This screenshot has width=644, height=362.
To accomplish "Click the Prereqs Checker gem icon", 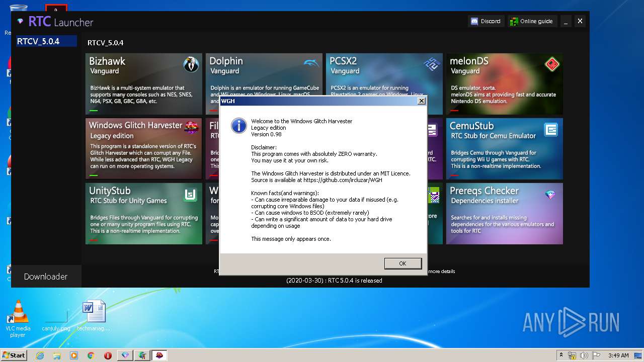I will pyautogui.click(x=550, y=195).
